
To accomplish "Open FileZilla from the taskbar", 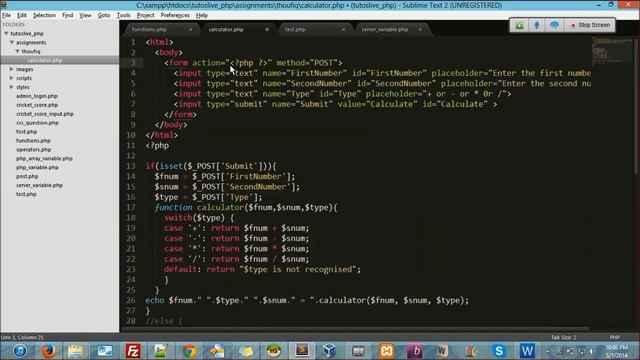I will click(x=133, y=351).
